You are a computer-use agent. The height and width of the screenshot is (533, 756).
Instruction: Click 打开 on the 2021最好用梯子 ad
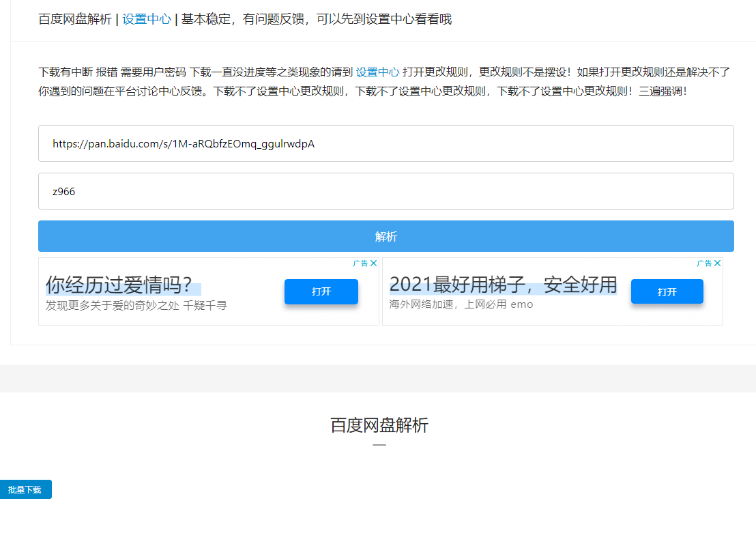(x=667, y=291)
